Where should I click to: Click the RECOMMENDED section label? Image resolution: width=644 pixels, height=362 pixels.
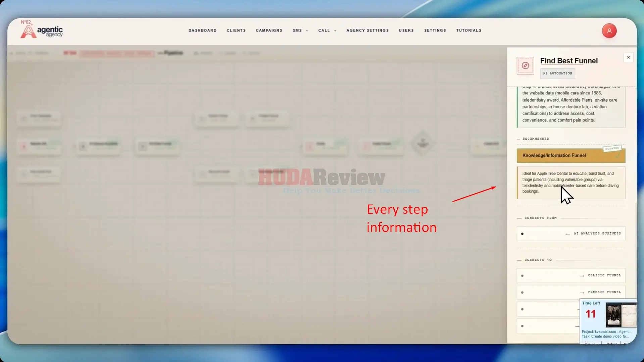click(x=536, y=139)
